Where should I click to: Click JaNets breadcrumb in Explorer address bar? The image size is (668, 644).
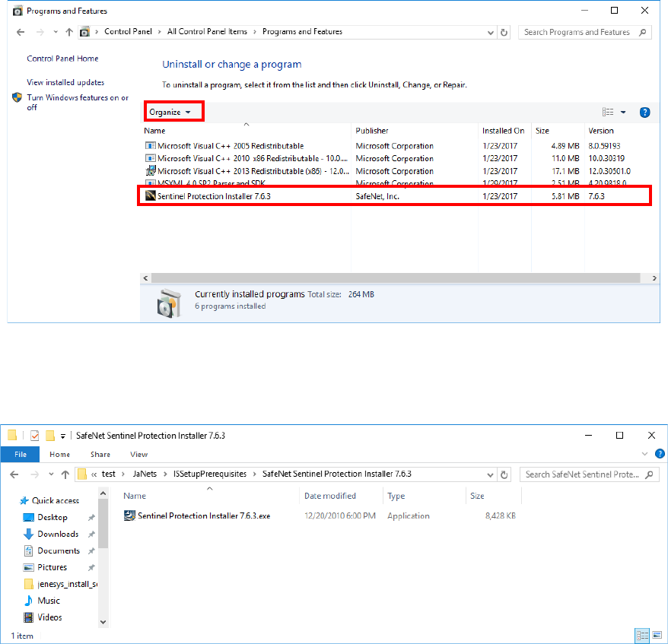[145, 474]
